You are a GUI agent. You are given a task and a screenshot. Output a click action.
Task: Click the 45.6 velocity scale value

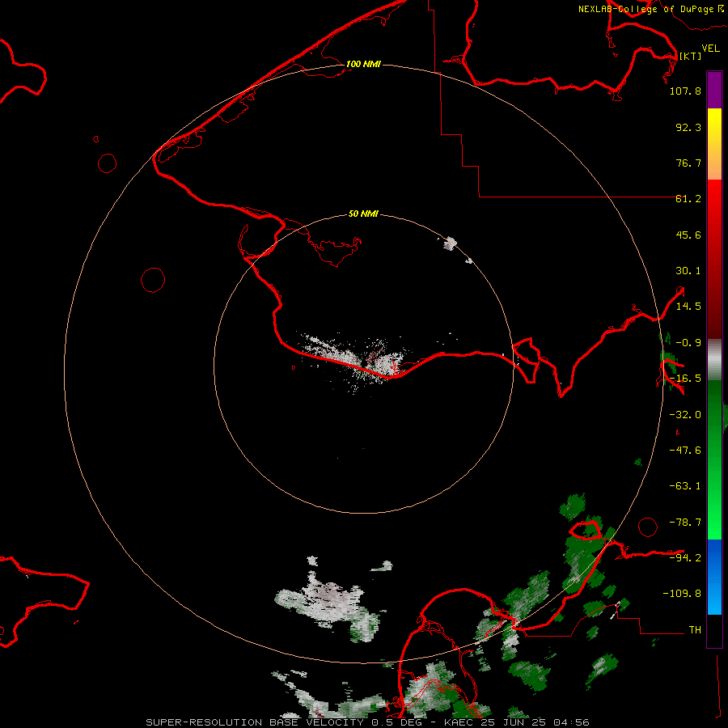688,235
